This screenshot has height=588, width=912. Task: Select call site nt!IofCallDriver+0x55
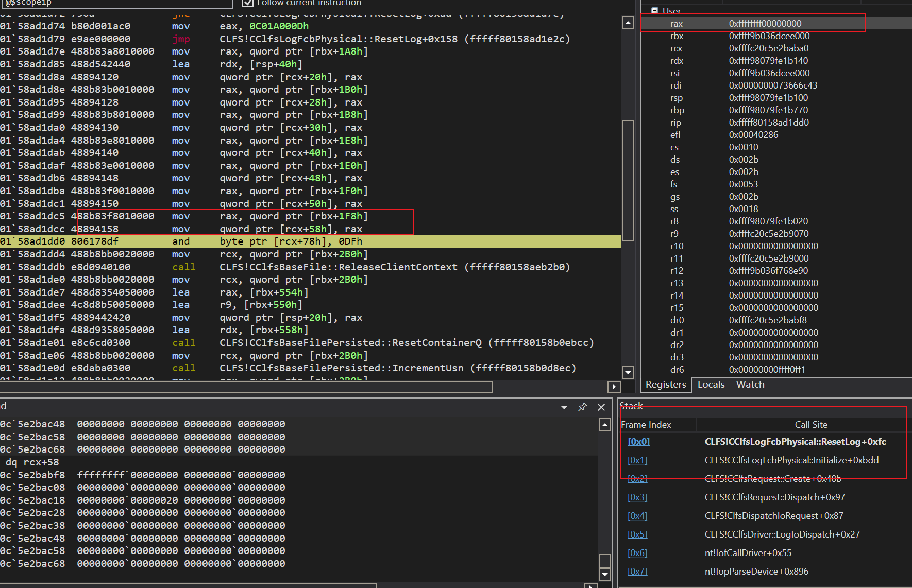point(748,553)
